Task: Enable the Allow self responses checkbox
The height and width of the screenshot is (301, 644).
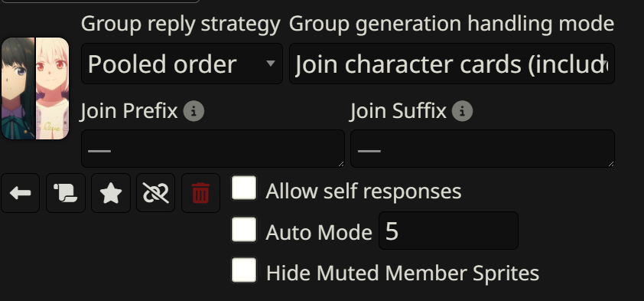Action: [244, 188]
